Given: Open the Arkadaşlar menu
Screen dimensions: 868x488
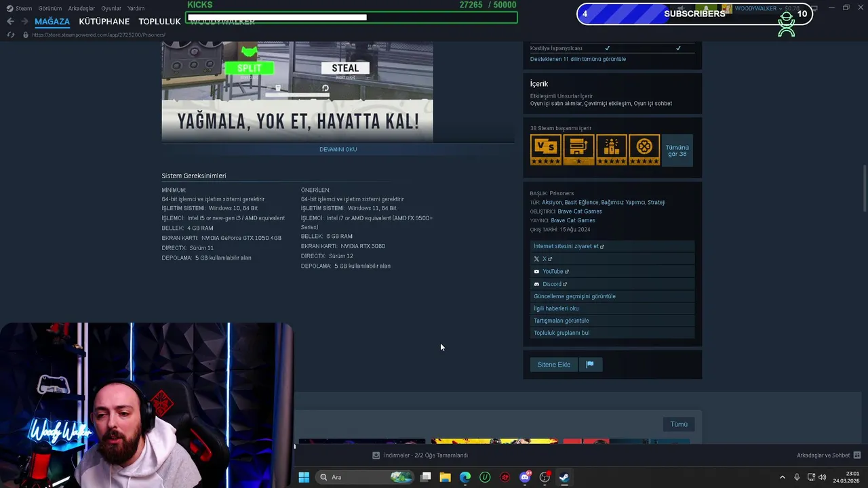Looking at the screenshot, I should [81, 8].
